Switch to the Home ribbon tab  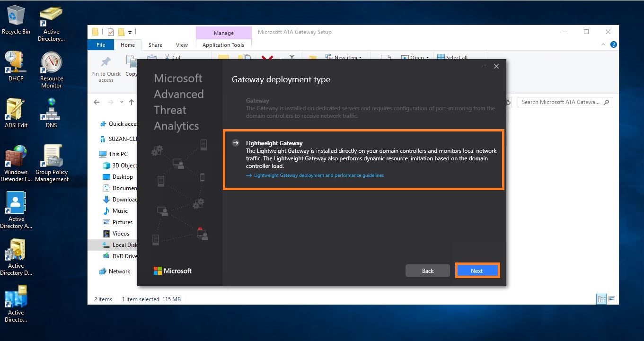[x=128, y=45]
